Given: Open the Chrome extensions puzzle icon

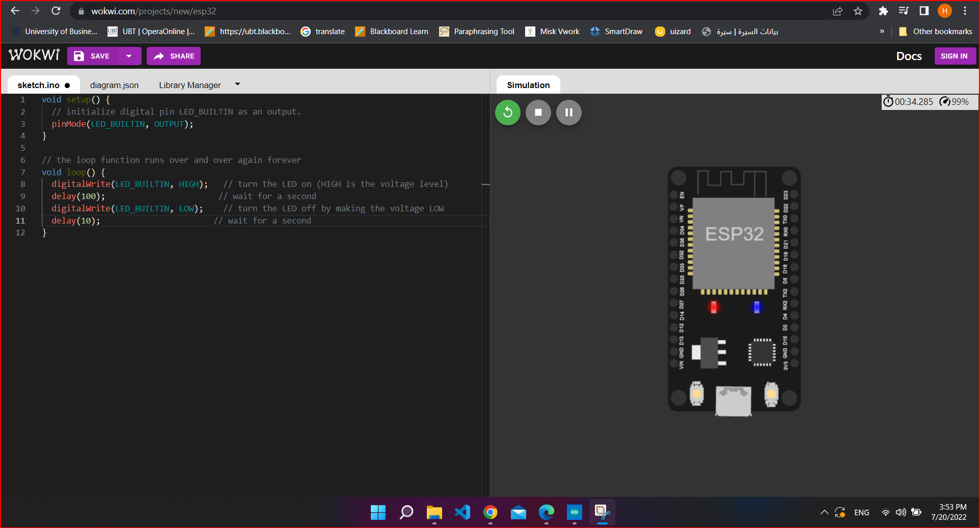Looking at the screenshot, I should [x=883, y=11].
